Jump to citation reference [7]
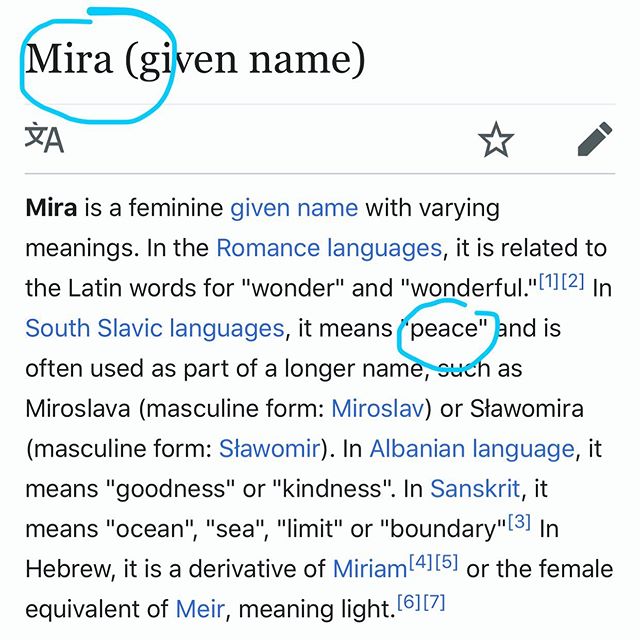Viewport: 640px width, 640px height. pos(434,601)
